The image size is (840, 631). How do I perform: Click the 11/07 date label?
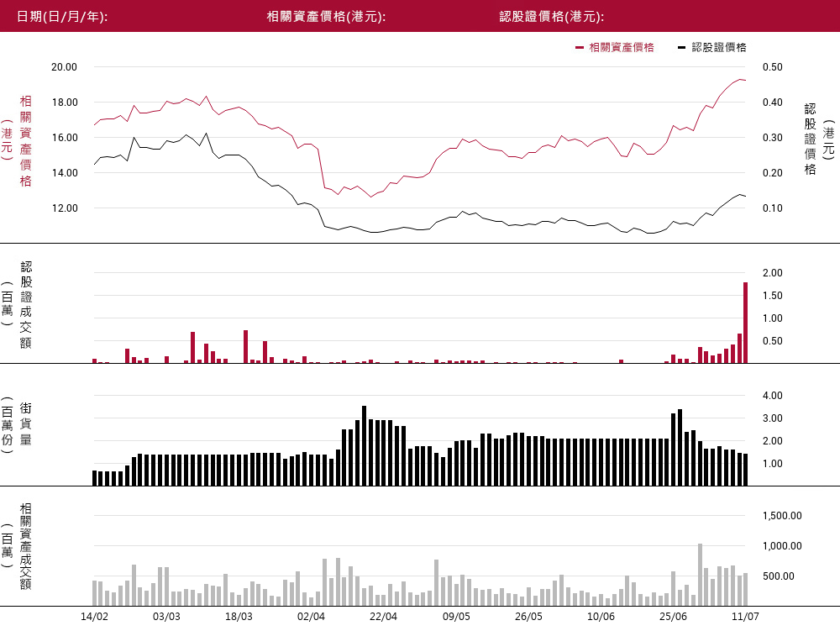(x=745, y=617)
